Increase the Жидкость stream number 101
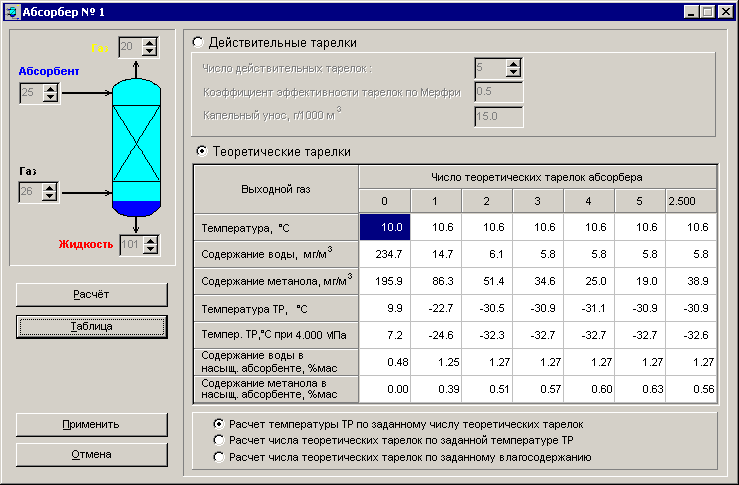 [150, 240]
